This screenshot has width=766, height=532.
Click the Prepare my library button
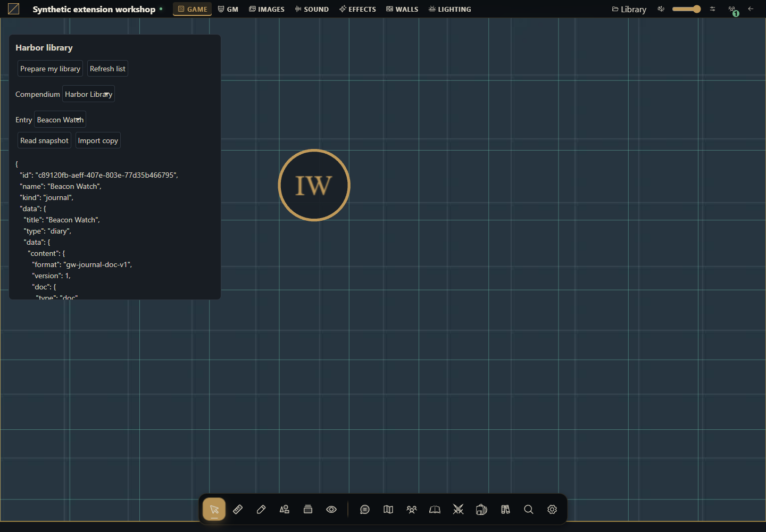(50, 69)
